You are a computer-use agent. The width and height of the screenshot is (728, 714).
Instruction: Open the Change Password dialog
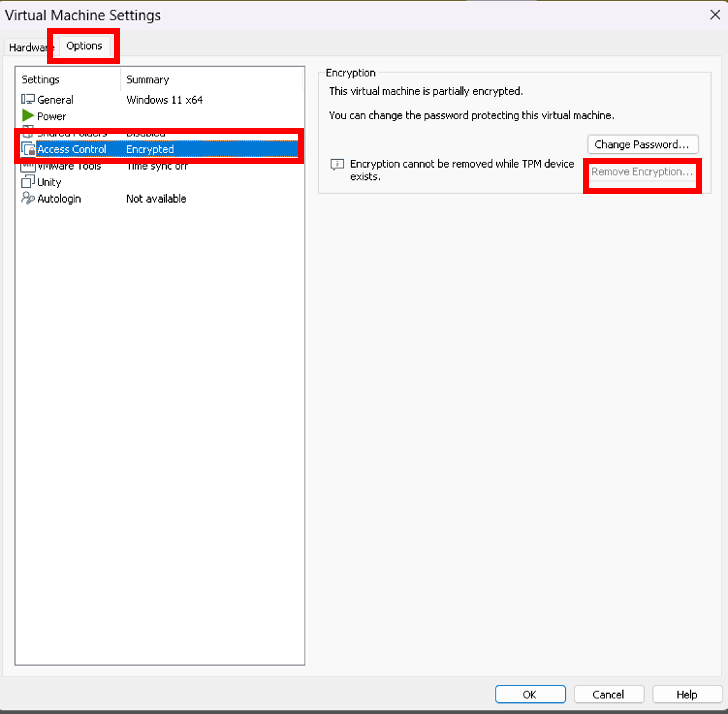(x=643, y=144)
